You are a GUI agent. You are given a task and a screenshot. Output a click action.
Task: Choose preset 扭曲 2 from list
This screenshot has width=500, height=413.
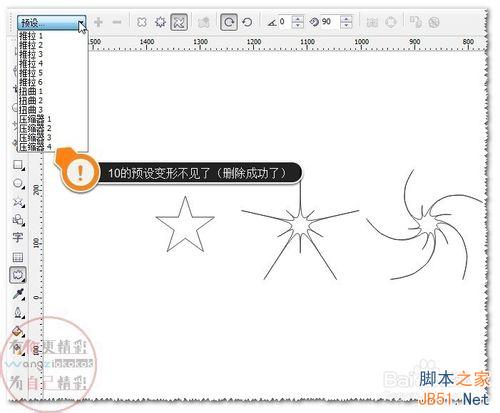point(53,101)
